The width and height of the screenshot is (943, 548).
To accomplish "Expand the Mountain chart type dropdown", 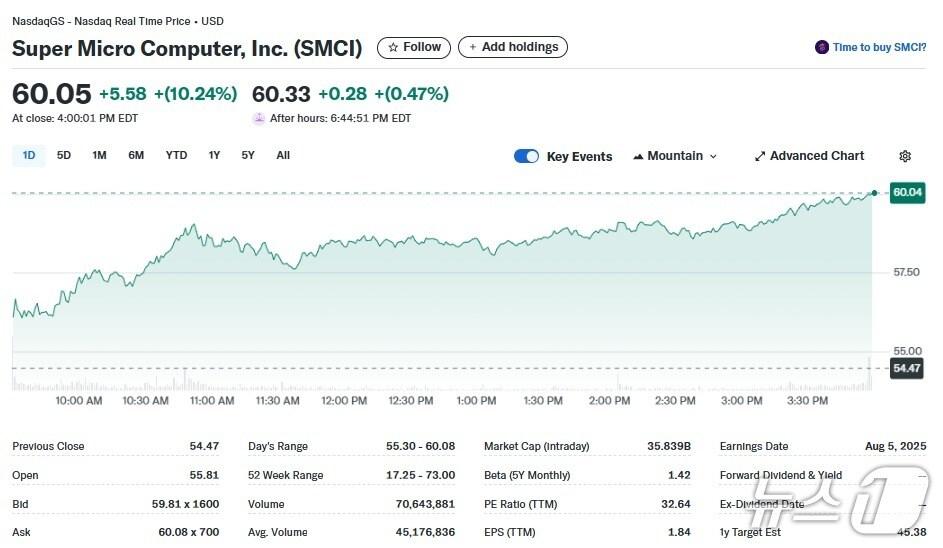I will click(713, 156).
